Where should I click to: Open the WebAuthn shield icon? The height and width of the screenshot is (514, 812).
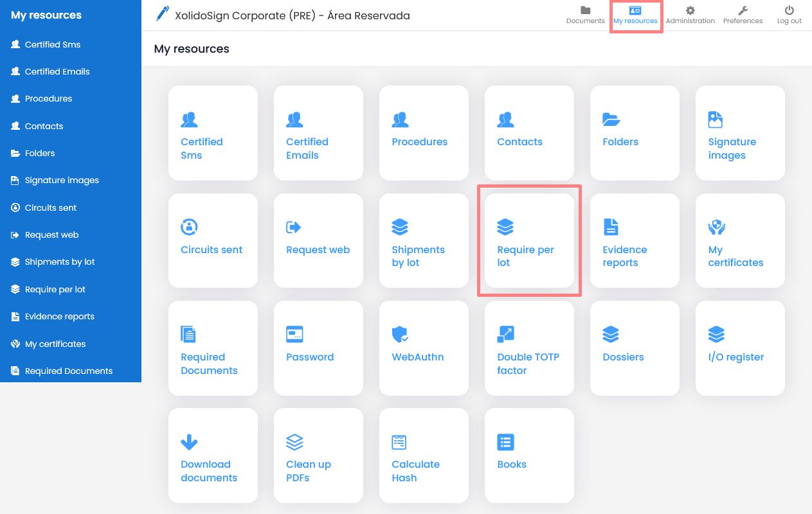click(x=400, y=334)
